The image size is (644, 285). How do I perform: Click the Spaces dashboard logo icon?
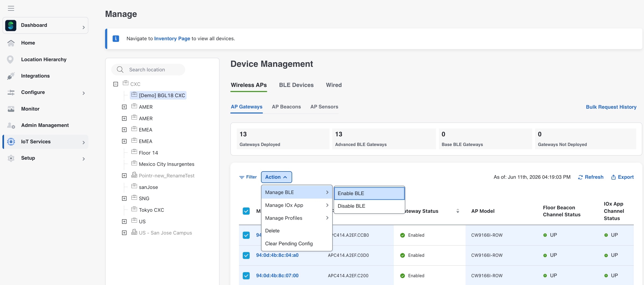point(11,25)
